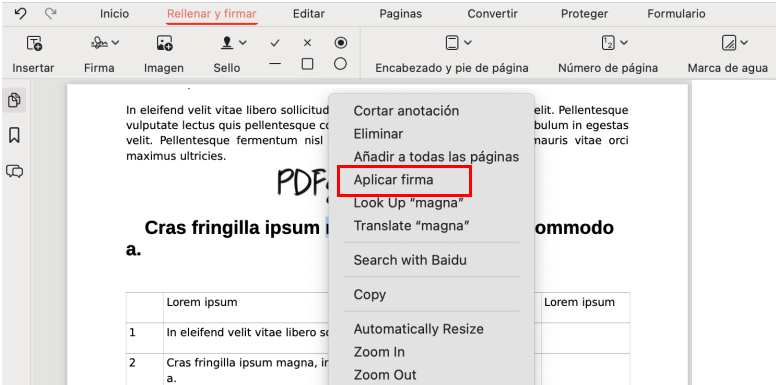
Task: Click the Imagen picture icon
Action: click(164, 44)
